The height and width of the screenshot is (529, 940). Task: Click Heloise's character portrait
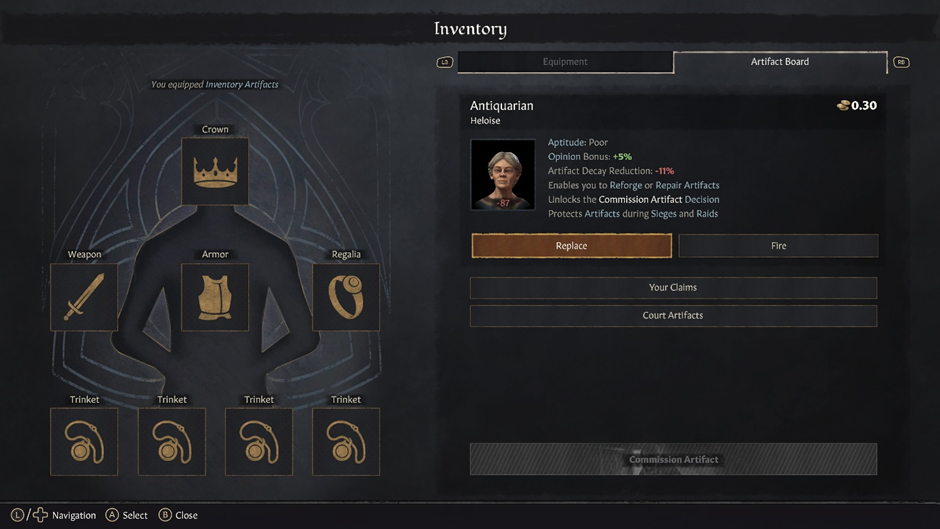point(502,175)
